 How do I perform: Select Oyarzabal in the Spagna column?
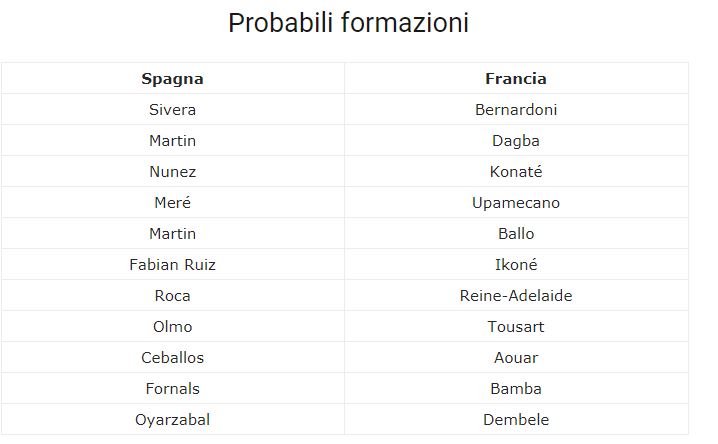(x=172, y=420)
